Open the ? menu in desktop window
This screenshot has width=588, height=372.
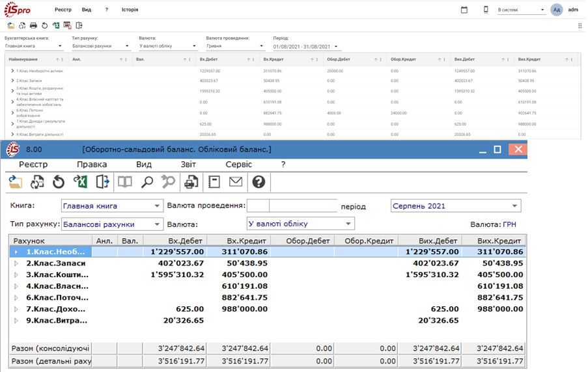283,165
